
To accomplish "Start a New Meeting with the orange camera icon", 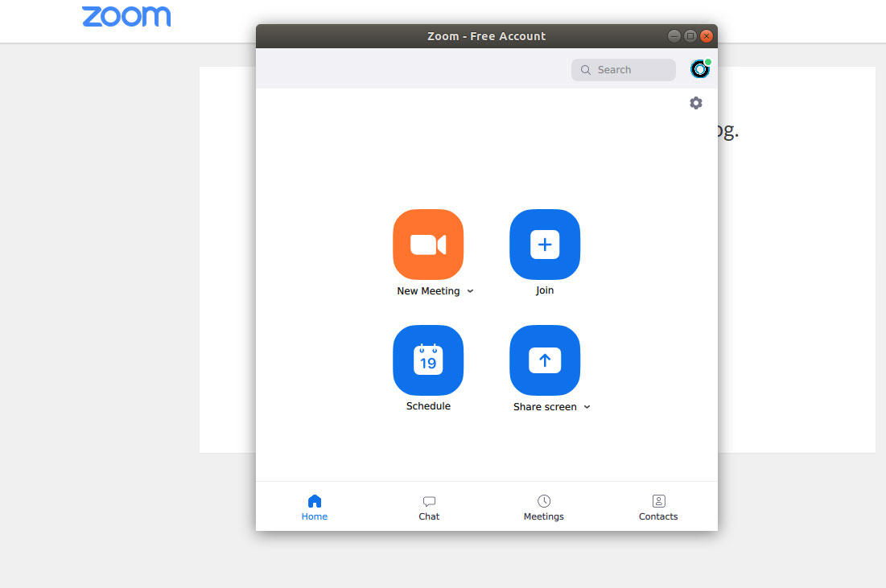I will (428, 244).
